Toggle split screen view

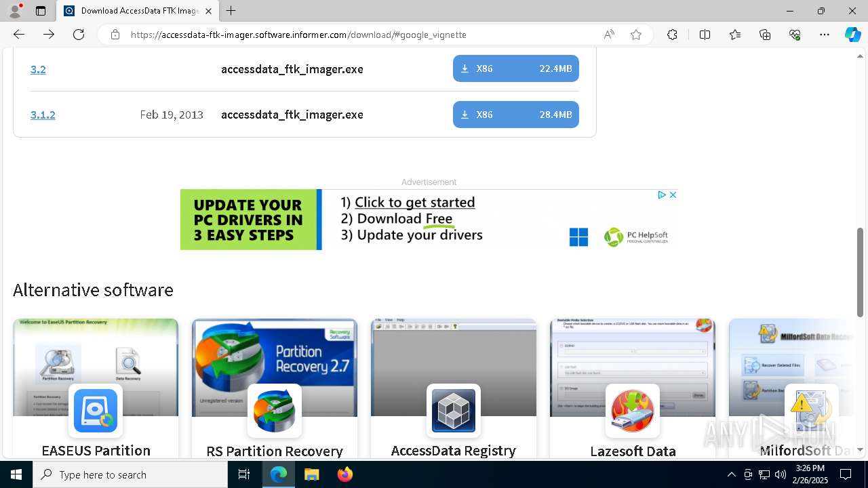[705, 35]
